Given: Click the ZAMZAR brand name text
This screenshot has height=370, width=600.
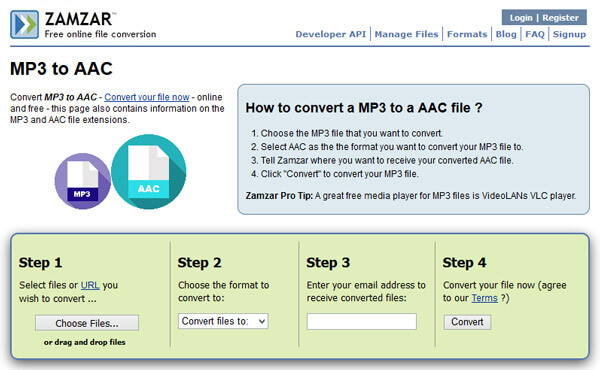Looking at the screenshot, I should [79, 19].
